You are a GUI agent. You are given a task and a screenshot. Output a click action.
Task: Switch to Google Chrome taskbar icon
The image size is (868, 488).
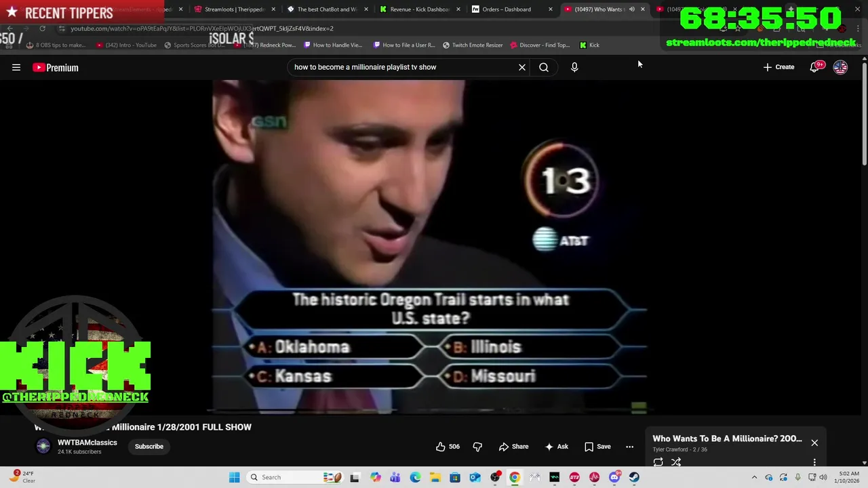pos(515,477)
